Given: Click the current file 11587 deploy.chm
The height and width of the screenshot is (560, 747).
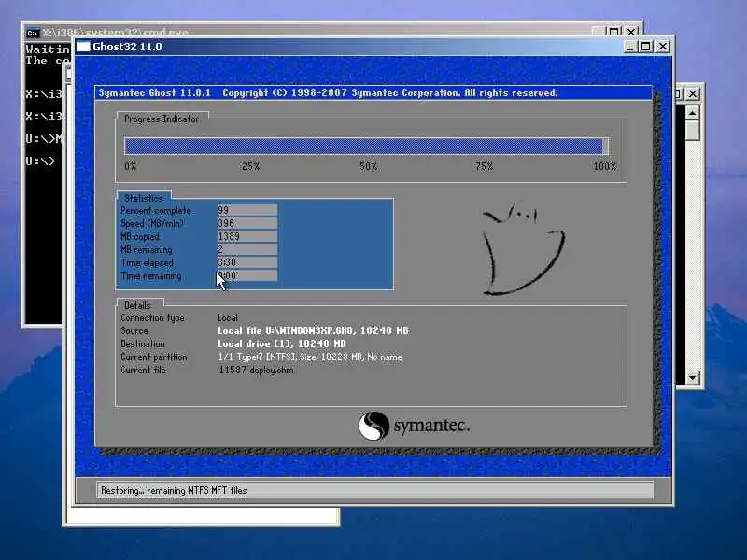Looking at the screenshot, I should (256, 370).
